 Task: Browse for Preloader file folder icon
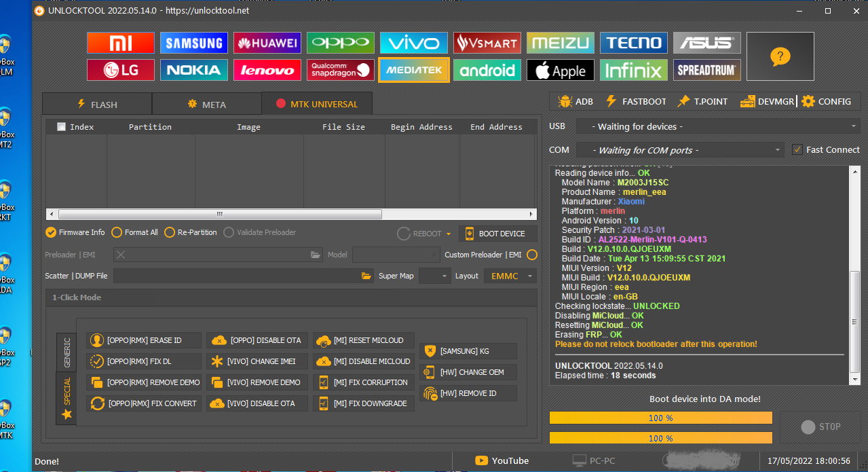click(x=316, y=255)
